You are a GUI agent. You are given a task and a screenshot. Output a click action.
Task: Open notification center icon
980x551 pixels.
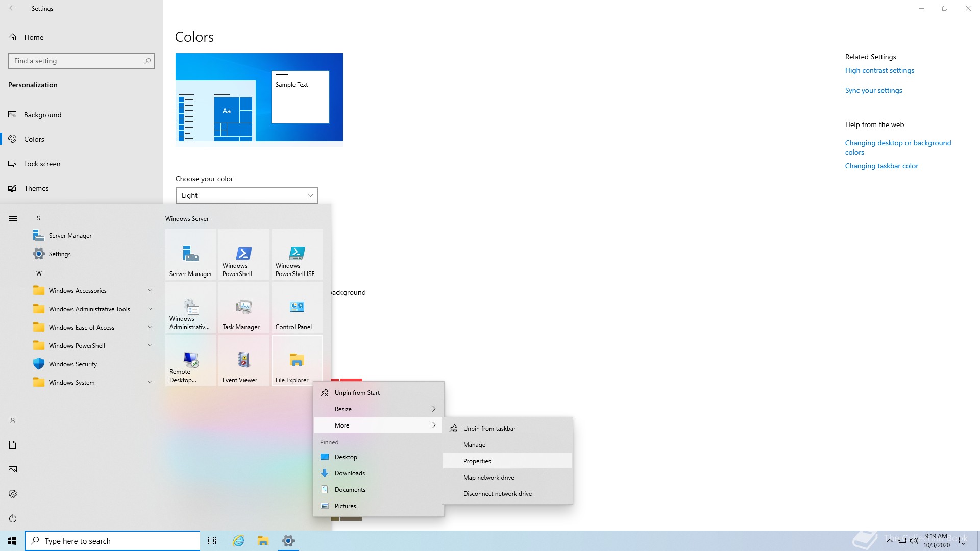coord(963,541)
